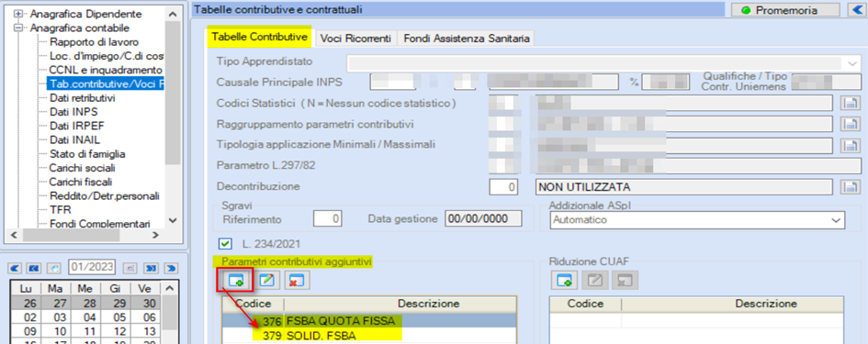The height and width of the screenshot is (344, 868).
Task: Open lookup for Decontribuzione
Action: (x=850, y=187)
